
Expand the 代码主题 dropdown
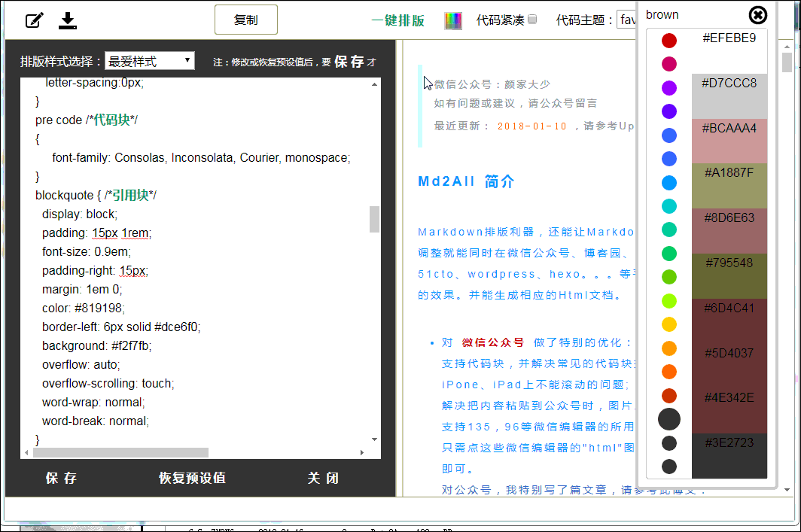(626, 20)
